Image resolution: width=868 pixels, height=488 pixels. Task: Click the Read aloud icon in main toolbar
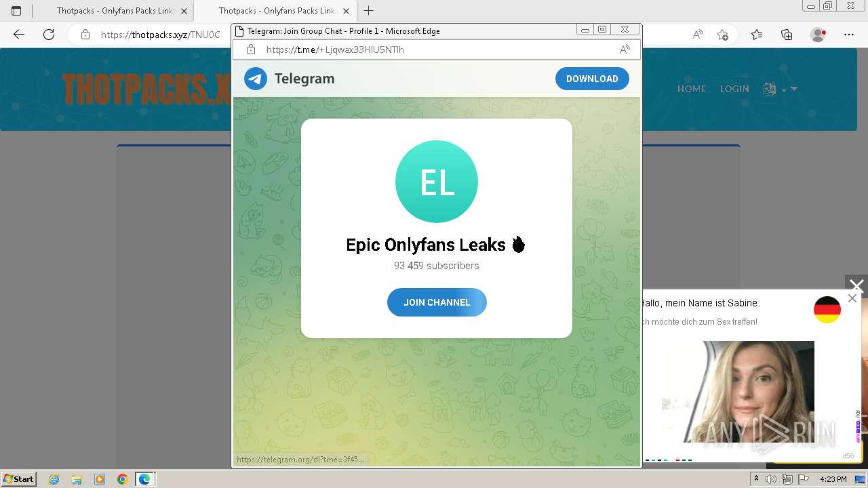click(x=698, y=35)
